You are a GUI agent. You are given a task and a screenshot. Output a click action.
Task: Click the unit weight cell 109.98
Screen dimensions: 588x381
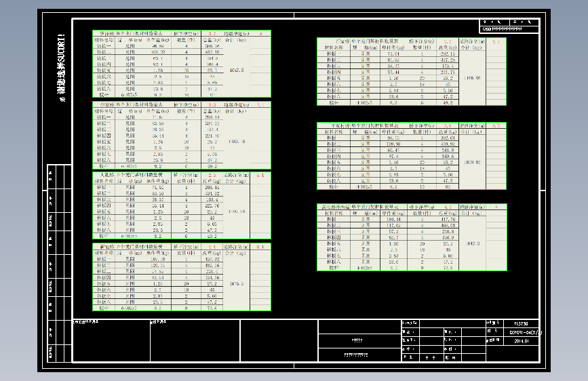(393, 144)
